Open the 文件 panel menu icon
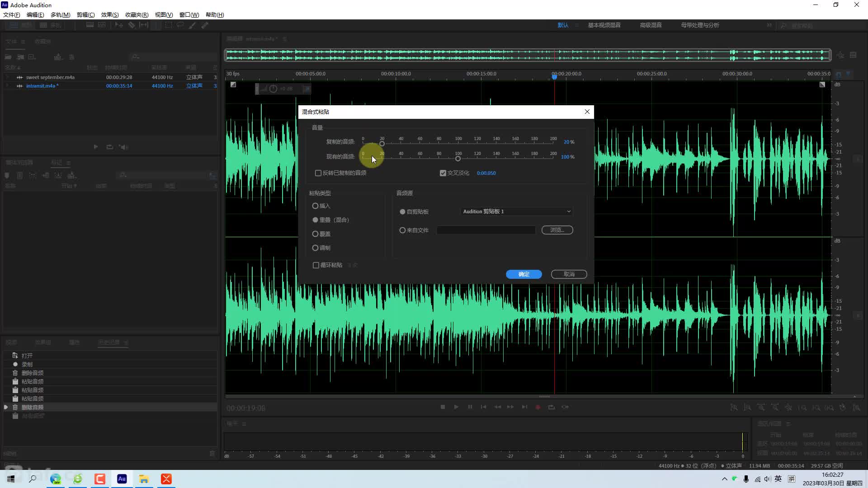 click(23, 42)
